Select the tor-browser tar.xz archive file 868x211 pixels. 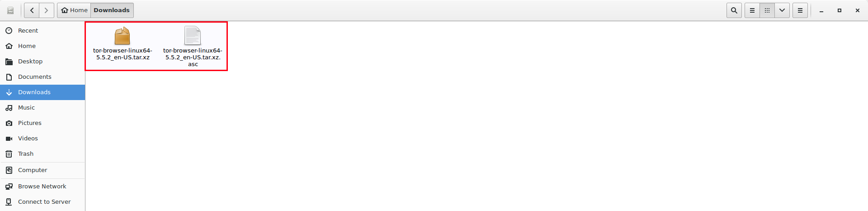point(123,43)
